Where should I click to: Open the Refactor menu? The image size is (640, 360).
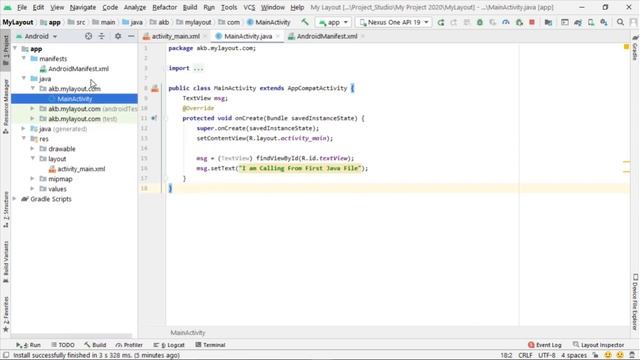164,7
